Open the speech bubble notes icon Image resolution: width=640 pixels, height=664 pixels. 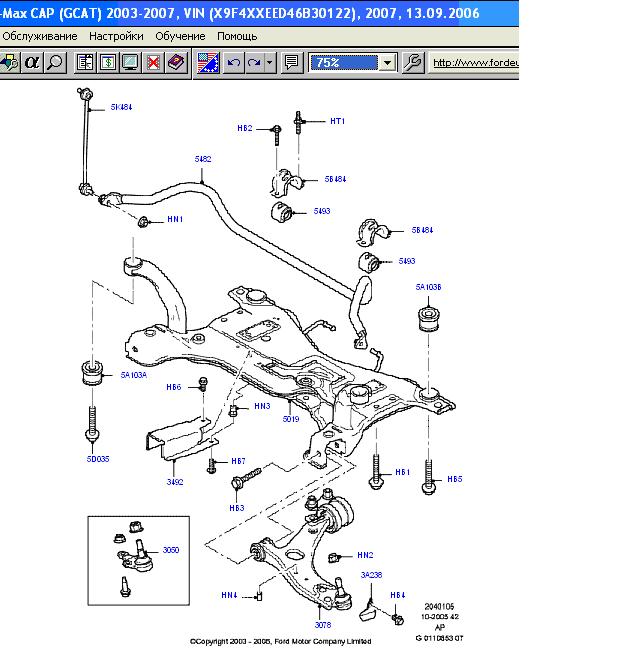tap(292, 63)
